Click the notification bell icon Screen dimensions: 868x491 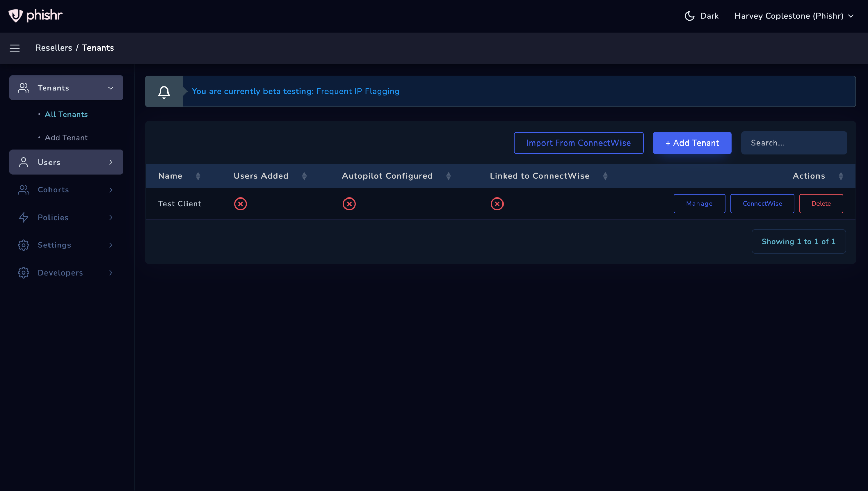tap(164, 92)
